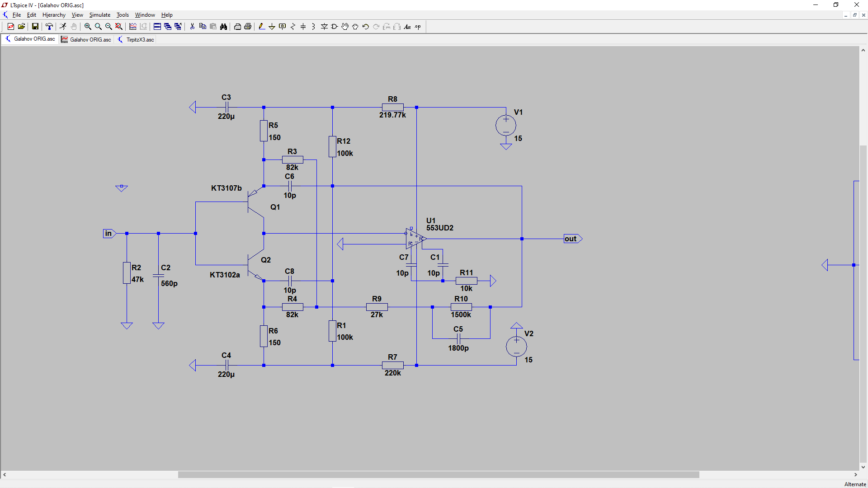Click the Undo arrow icon
The image size is (868, 488).
366,27
